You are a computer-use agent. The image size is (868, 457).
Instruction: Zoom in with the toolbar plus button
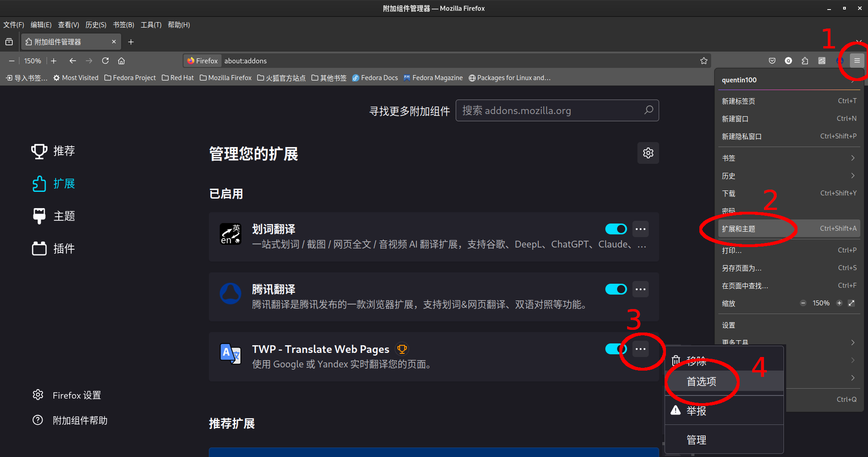tap(53, 61)
